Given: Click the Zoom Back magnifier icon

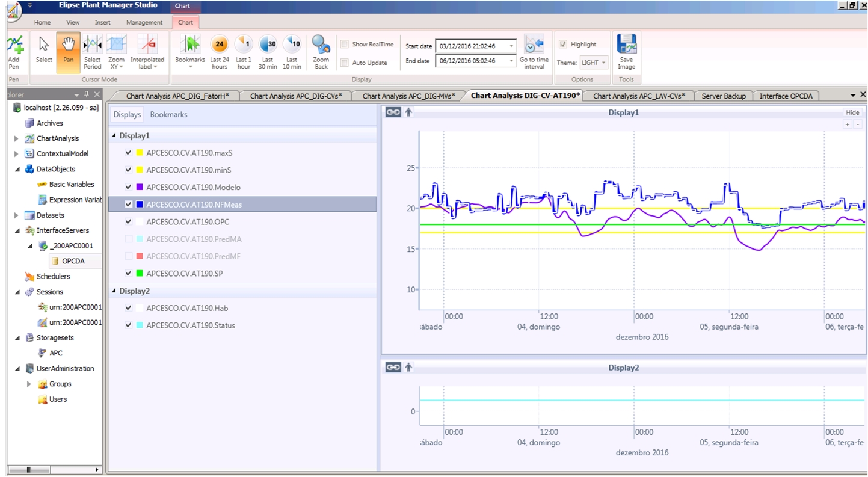Looking at the screenshot, I should (321, 45).
